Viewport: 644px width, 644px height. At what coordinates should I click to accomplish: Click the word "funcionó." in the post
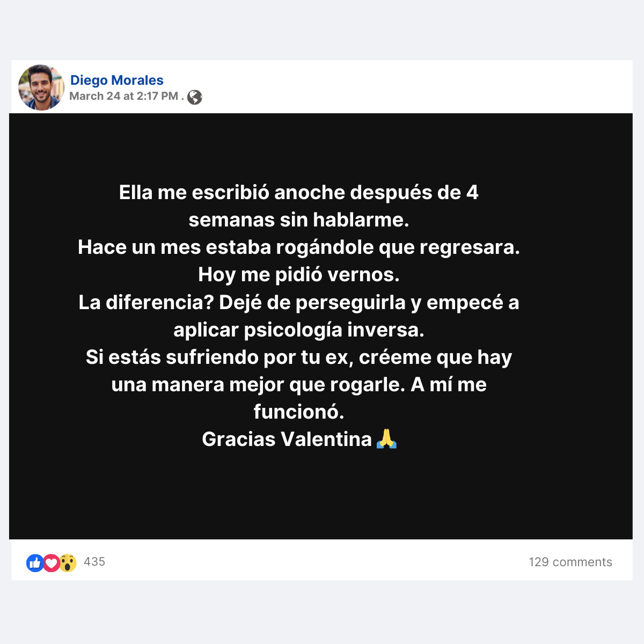(x=299, y=412)
